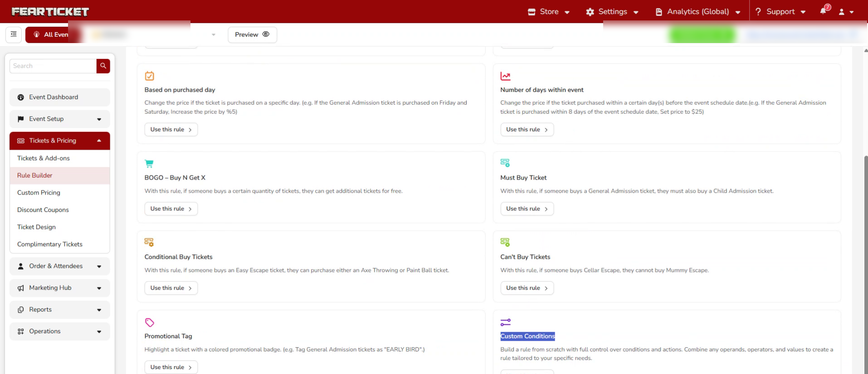Viewport: 868px width, 374px height.
Task: Open Ticket Design submenu item
Action: tap(36, 227)
